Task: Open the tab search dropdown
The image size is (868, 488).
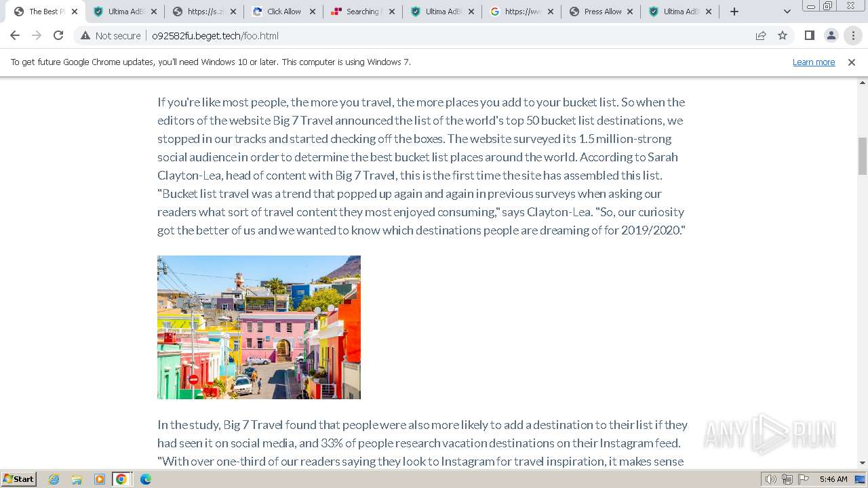Action: click(x=787, y=12)
